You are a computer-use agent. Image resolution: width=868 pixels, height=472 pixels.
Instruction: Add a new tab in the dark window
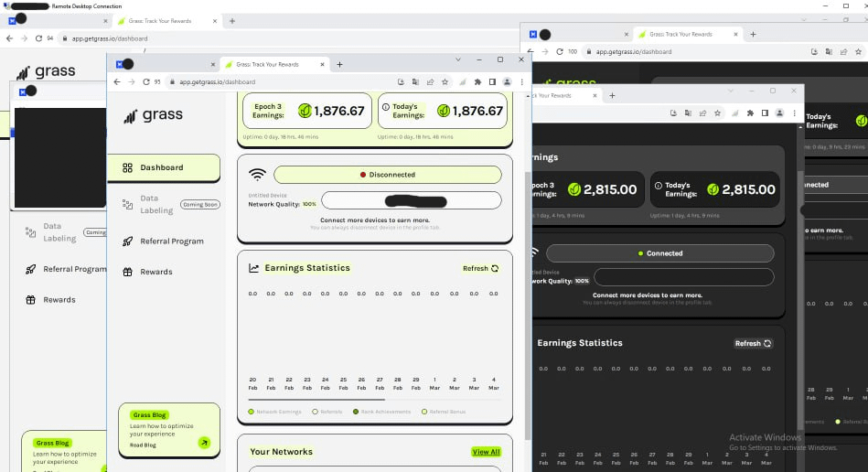click(x=612, y=96)
